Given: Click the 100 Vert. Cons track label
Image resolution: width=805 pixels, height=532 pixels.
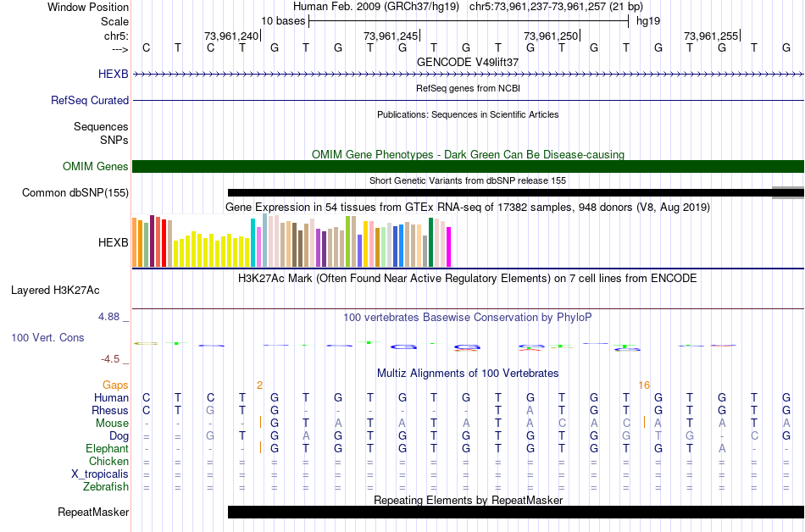Looking at the screenshot, I should click(47, 337).
